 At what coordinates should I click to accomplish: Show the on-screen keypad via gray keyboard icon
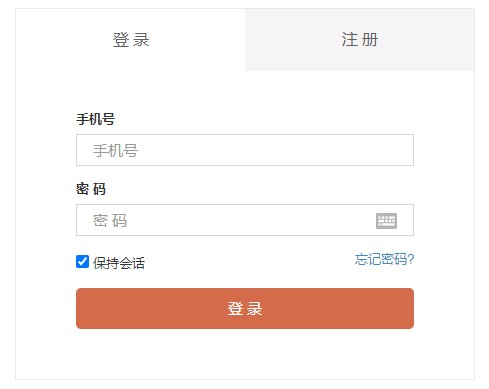tap(386, 221)
